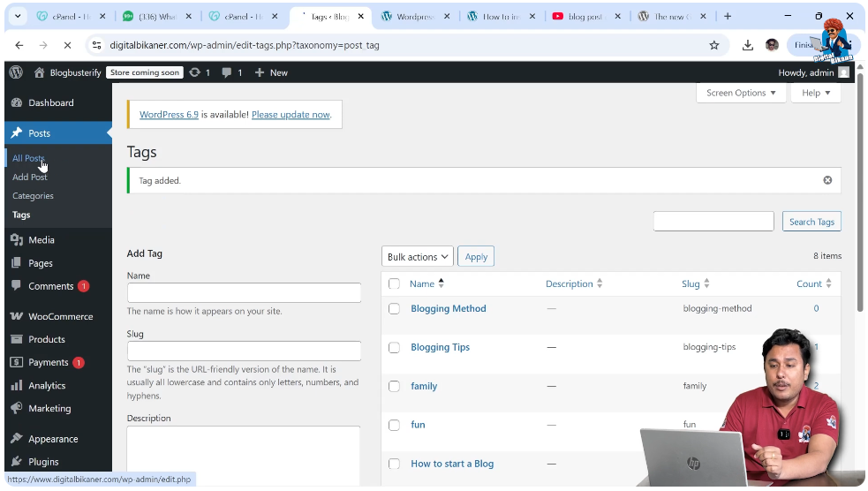The image size is (868, 491).
Task: Click Search Tags button
Action: click(811, 222)
